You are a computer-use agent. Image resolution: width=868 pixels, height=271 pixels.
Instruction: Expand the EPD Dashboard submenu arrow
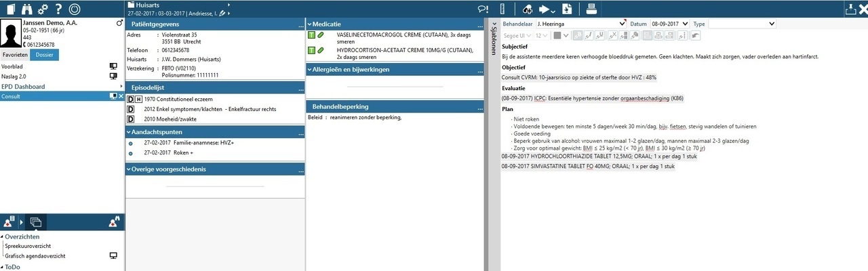coord(121,87)
